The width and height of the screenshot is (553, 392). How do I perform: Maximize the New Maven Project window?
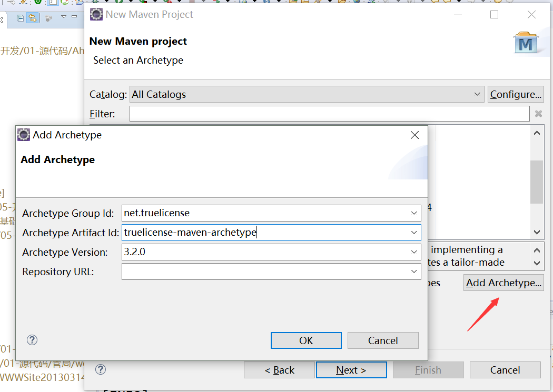[x=495, y=14]
